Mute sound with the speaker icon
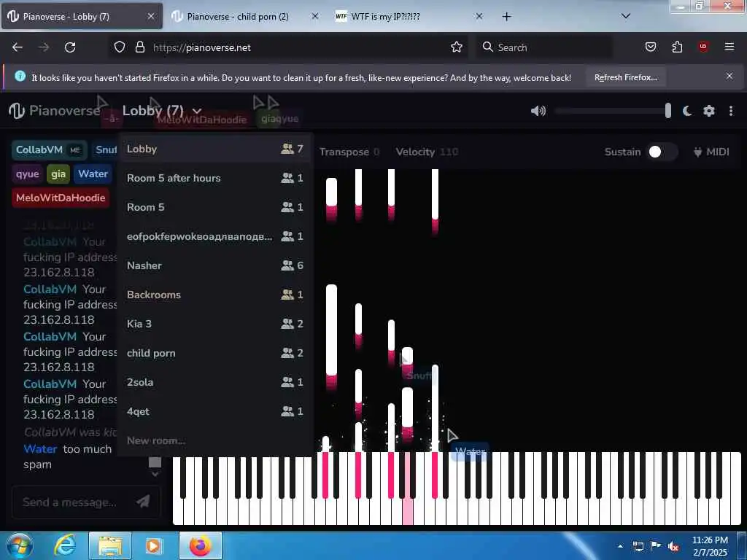Screen dimensions: 747x560 tap(538, 111)
